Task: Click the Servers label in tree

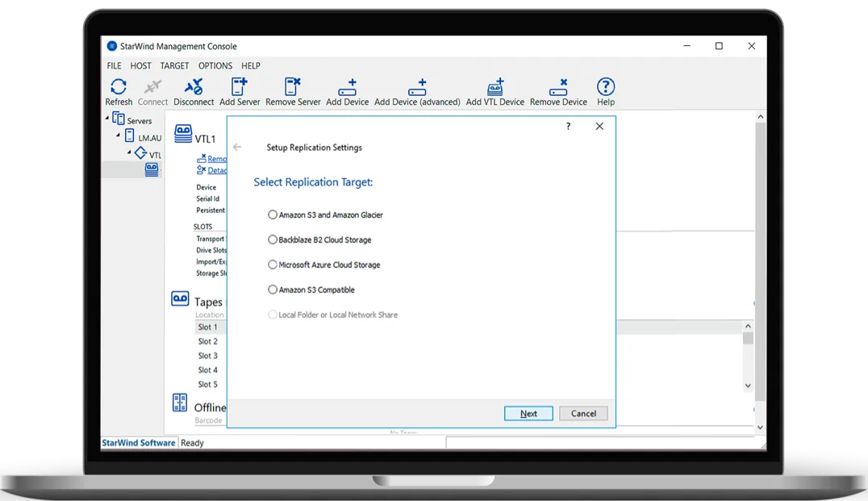Action: pos(139,121)
